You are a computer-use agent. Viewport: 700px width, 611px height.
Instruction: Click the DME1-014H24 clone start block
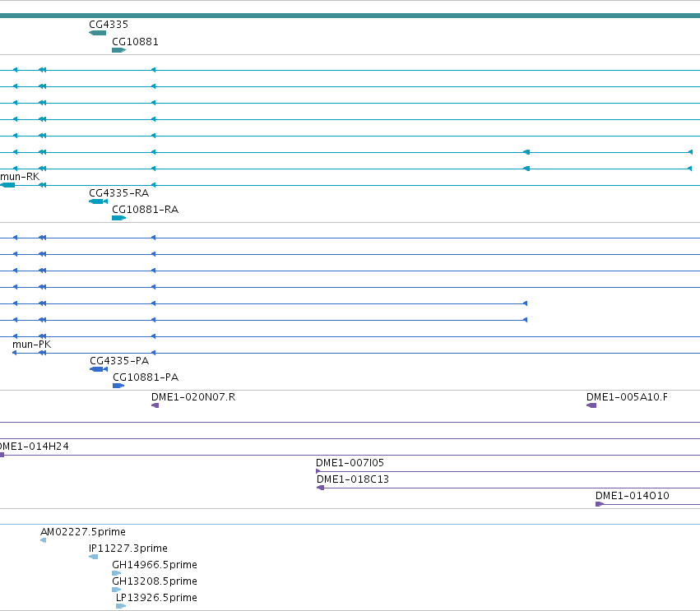pyautogui.click(x=2, y=455)
